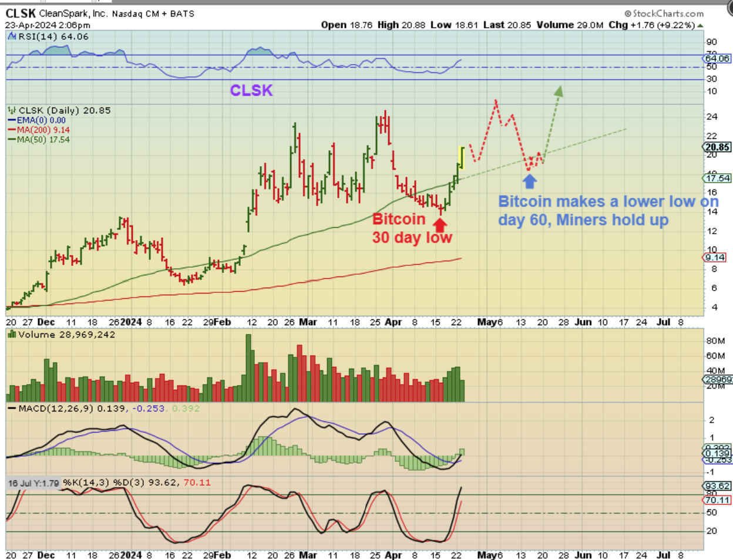This screenshot has width=733, height=560.
Task: Click the green MA(50) legend line
Action: (x=12, y=140)
